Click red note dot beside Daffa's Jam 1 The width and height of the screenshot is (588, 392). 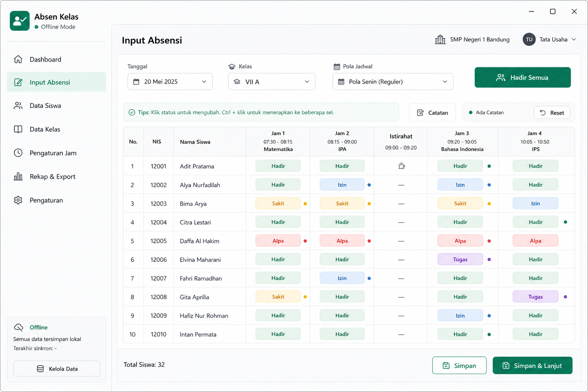coord(305,241)
